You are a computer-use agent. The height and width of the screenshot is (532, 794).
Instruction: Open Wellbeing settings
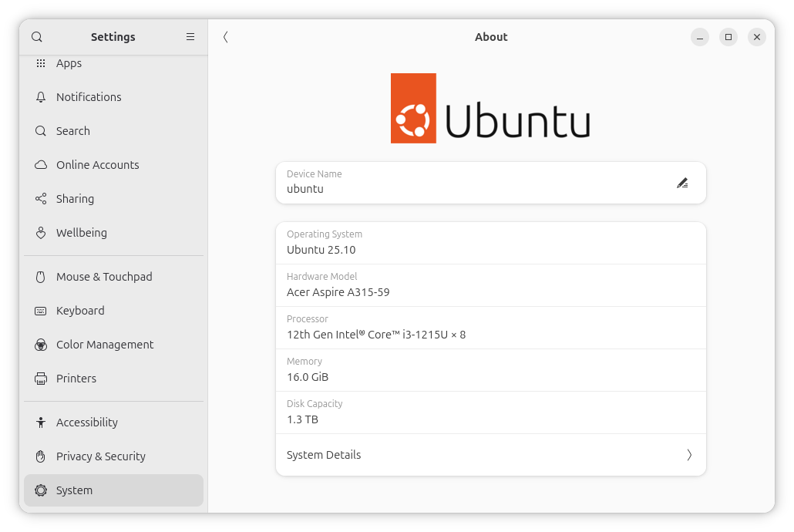click(81, 233)
